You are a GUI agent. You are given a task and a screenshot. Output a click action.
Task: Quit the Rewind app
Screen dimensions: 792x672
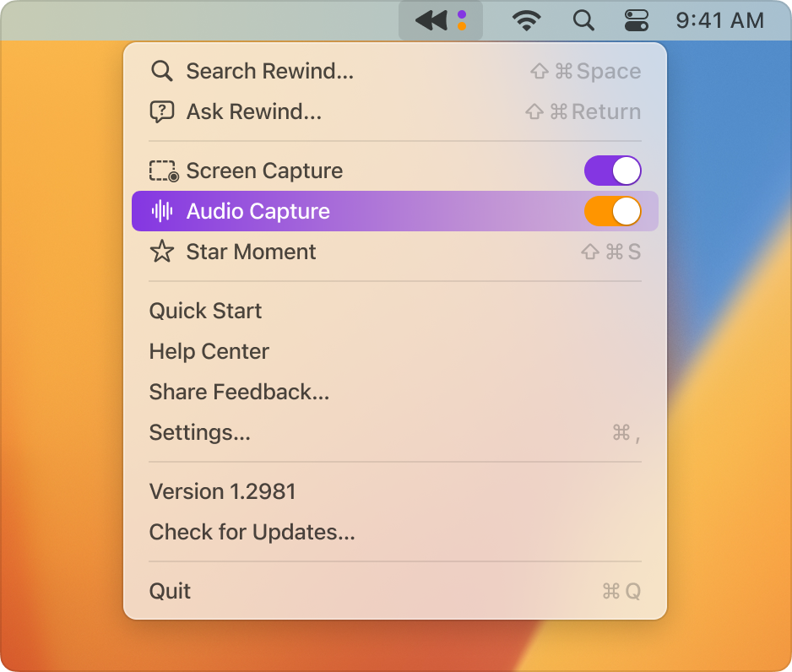coord(170,591)
